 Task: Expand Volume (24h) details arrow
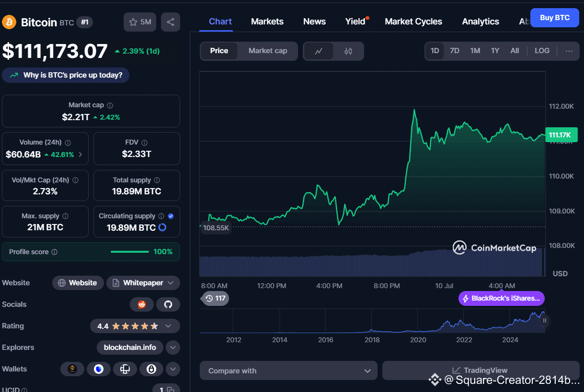pyautogui.click(x=80, y=155)
